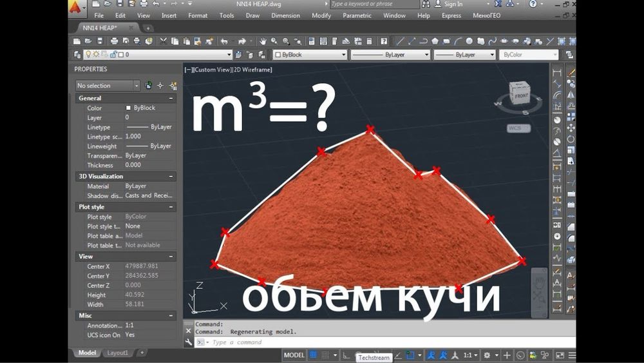The image size is (644, 363).
Task: Click the Linetype scale value 1.000
Action: coord(133,136)
